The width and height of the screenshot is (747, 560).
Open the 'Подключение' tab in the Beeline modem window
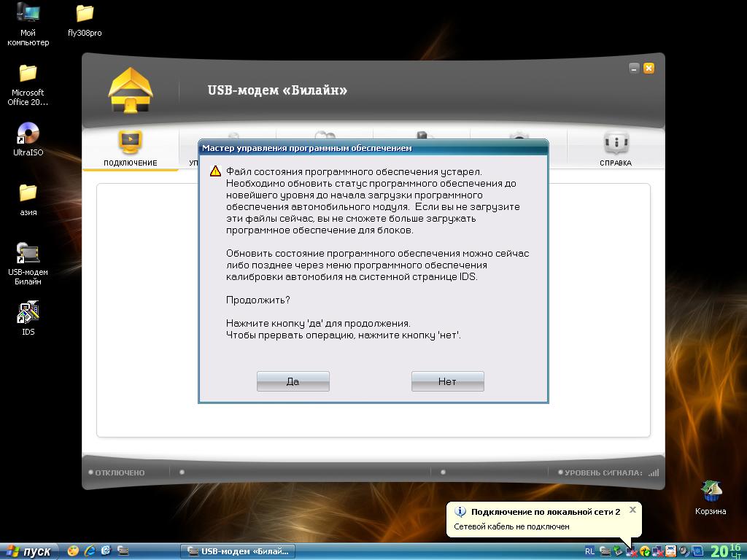click(x=130, y=149)
